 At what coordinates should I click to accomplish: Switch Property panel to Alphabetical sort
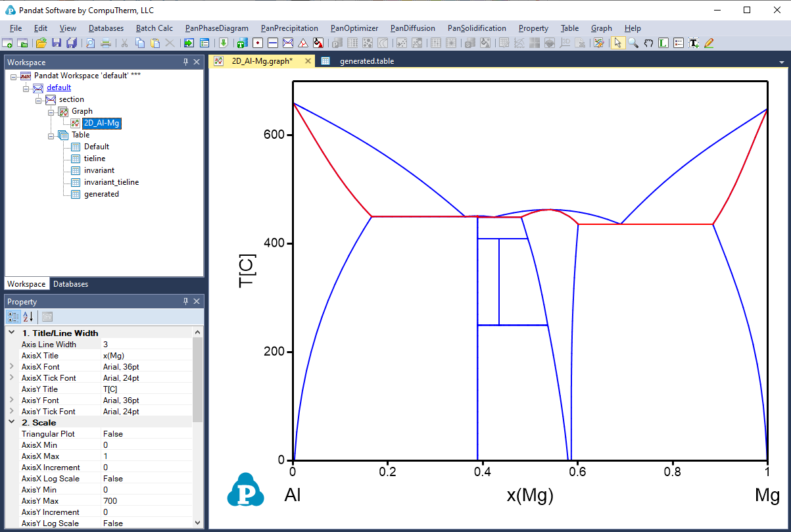pos(29,316)
